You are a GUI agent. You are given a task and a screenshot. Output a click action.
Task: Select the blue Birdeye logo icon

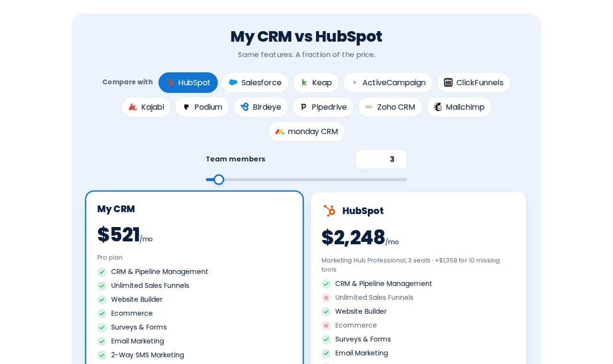tap(245, 107)
